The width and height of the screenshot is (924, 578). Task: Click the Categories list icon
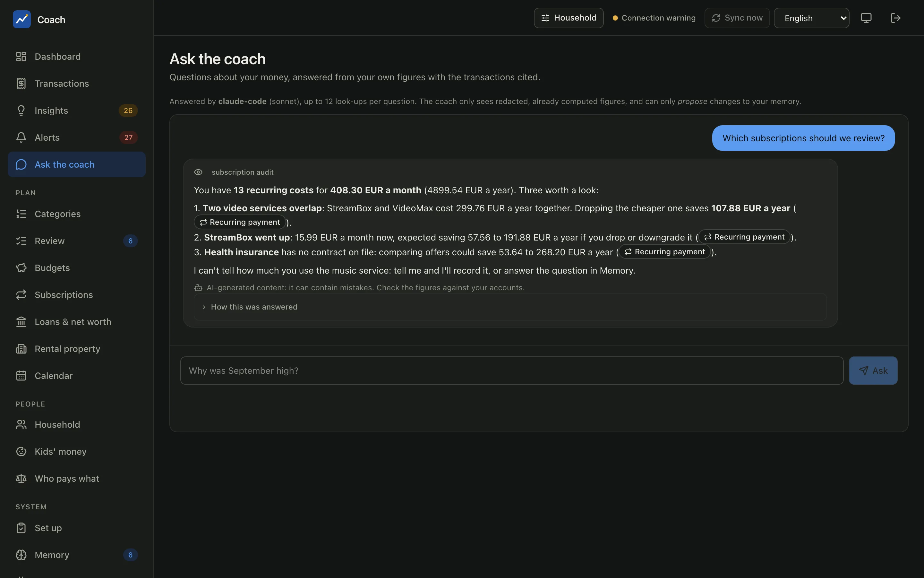(21, 214)
